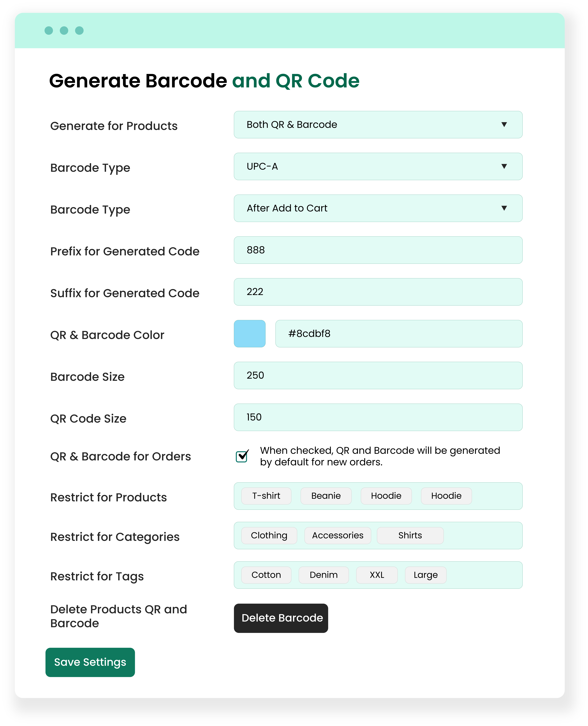Toggle the QR & Barcode for Orders checkbox
This screenshot has height=726, width=588.
(242, 456)
